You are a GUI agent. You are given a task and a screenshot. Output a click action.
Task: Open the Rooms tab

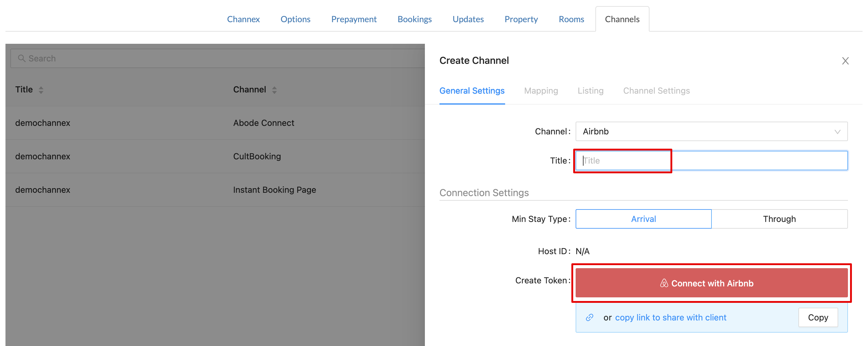coord(571,19)
